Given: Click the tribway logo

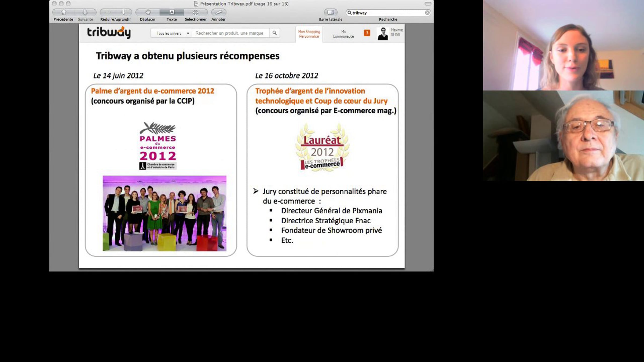Looking at the screenshot, I should pyautogui.click(x=109, y=32).
